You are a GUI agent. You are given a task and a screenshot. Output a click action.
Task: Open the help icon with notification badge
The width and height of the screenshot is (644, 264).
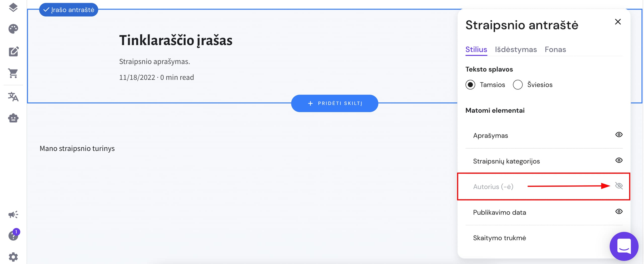click(x=13, y=236)
